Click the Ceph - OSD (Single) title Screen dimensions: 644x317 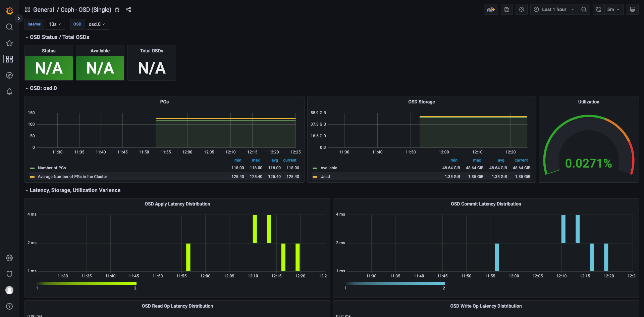coord(86,9)
